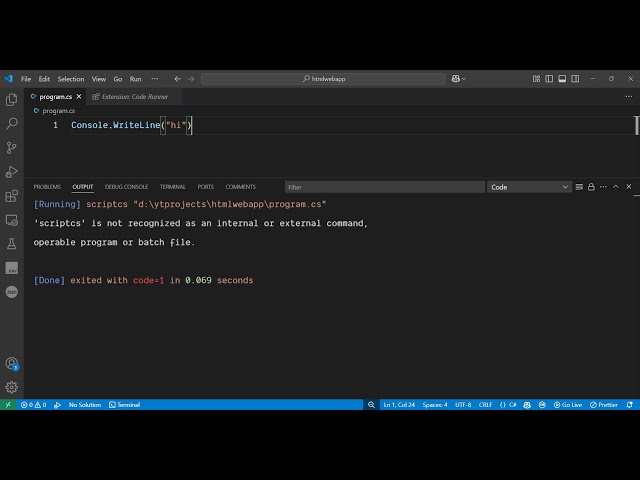Open the Accounts menu icon
This screenshot has height=480, width=640.
[x=11, y=363]
